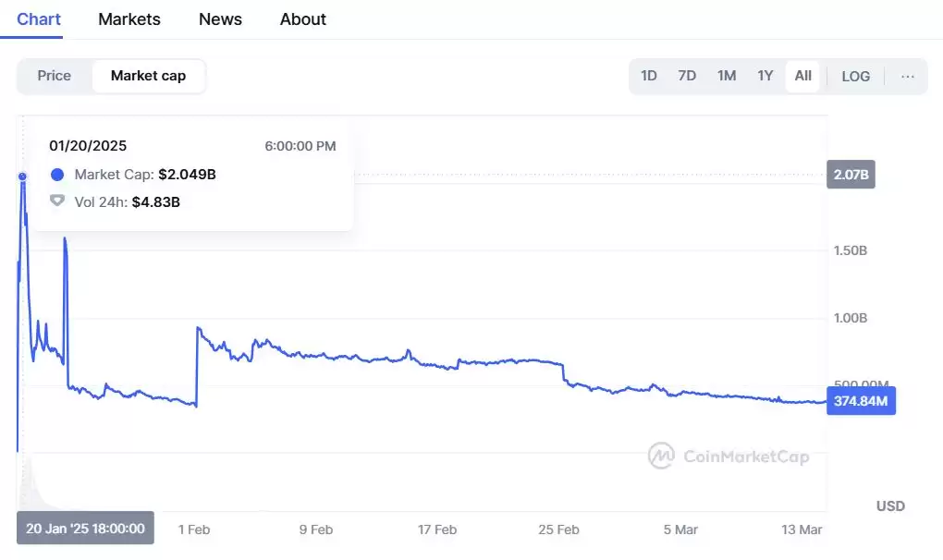Viewport: 943px width, 560px height.
Task: Switch to the Markets tab
Action: pyautogui.click(x=129, y=19)
